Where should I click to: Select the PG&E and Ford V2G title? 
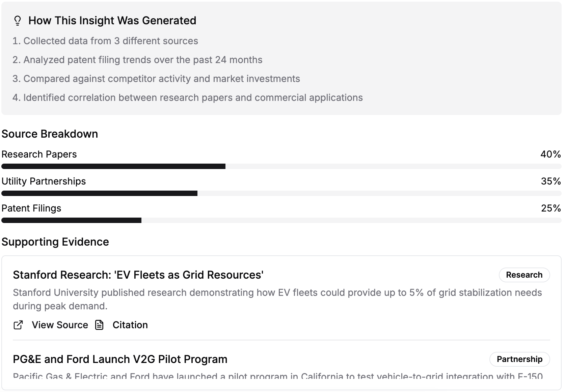[x=120, y=359]
